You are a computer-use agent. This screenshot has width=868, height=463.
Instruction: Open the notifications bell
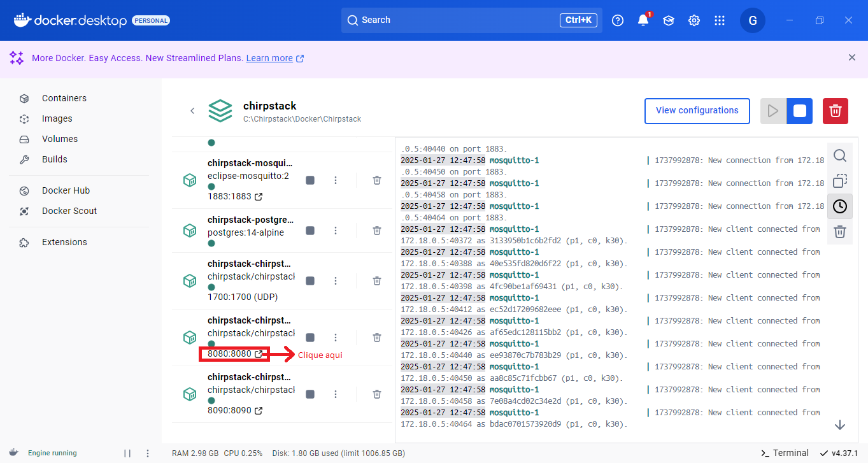[x=643, y=20]
